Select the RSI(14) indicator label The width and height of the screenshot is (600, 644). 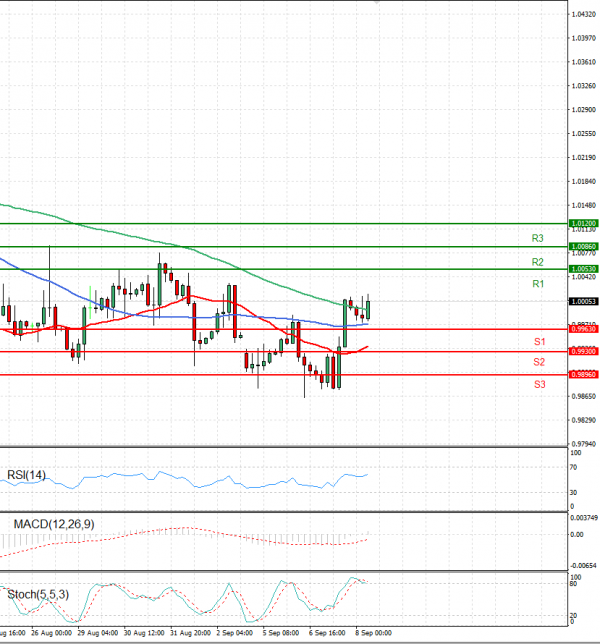(x=26, y=475)
